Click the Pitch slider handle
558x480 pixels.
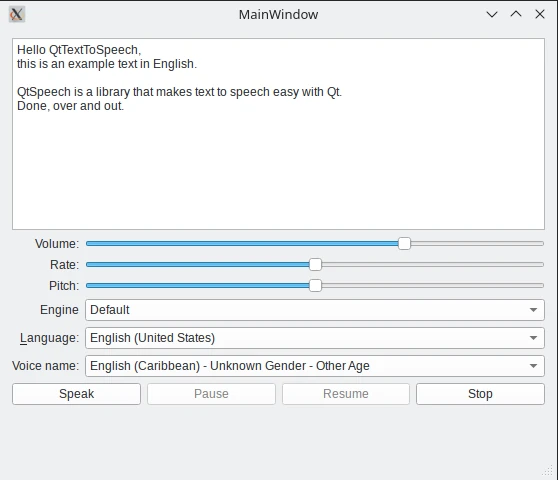point(315,286)
